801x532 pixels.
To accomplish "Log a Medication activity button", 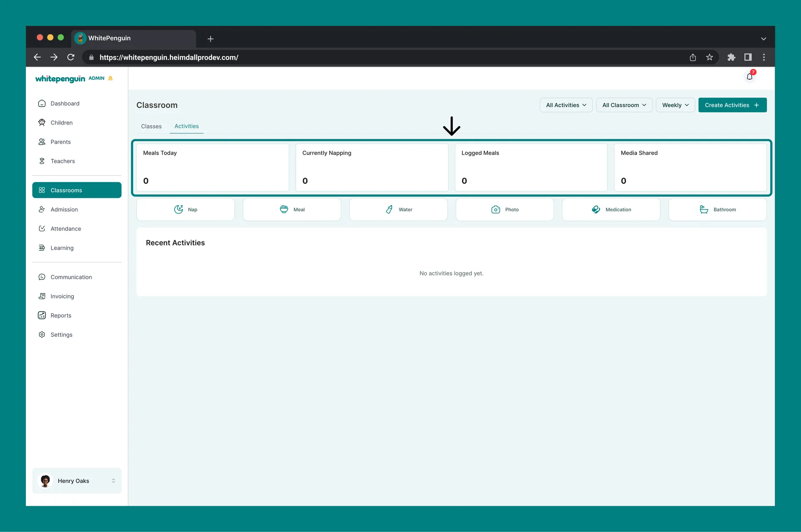I will [x=611, y=209].
